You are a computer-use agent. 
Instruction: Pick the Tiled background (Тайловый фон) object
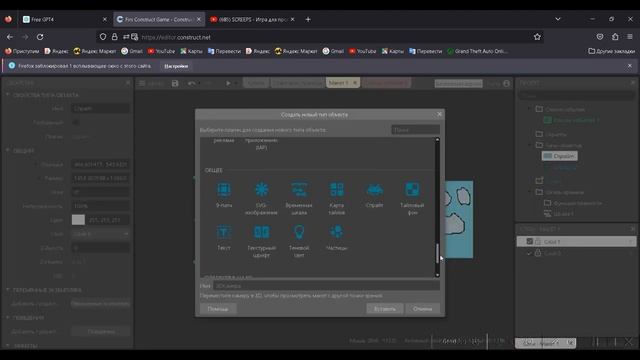(x=412, y=190)
